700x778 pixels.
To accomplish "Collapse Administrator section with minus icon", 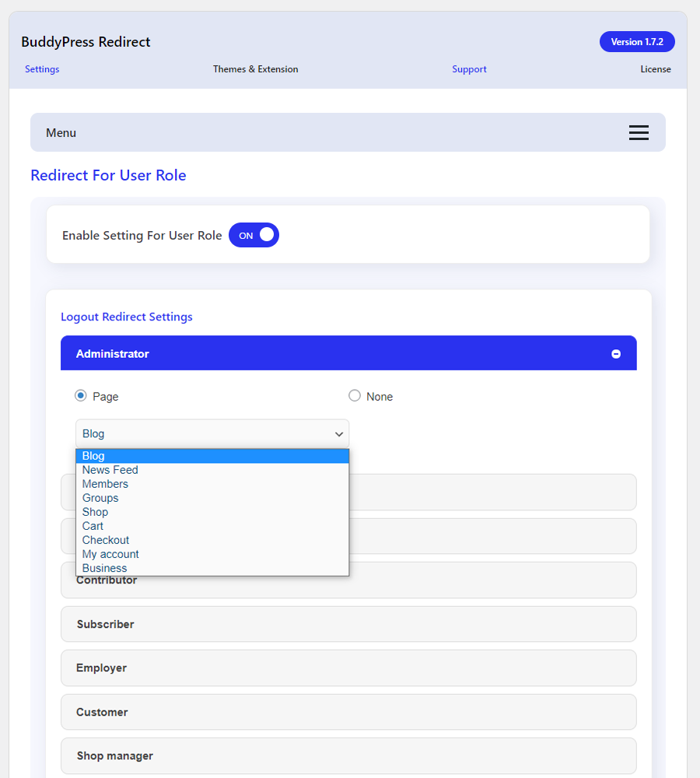I will 616,354.
